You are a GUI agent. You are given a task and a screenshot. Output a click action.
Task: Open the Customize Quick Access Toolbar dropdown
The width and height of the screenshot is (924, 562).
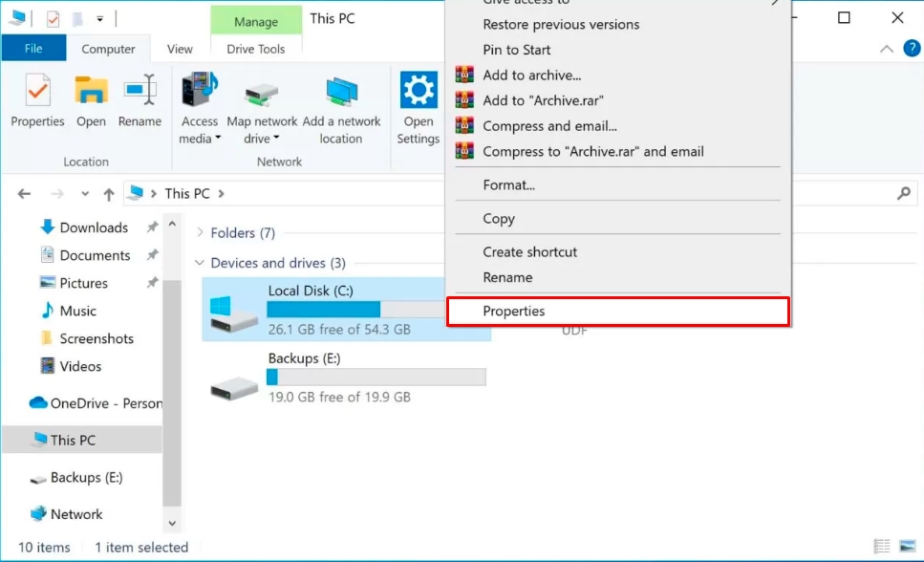(x=100, y=19)
